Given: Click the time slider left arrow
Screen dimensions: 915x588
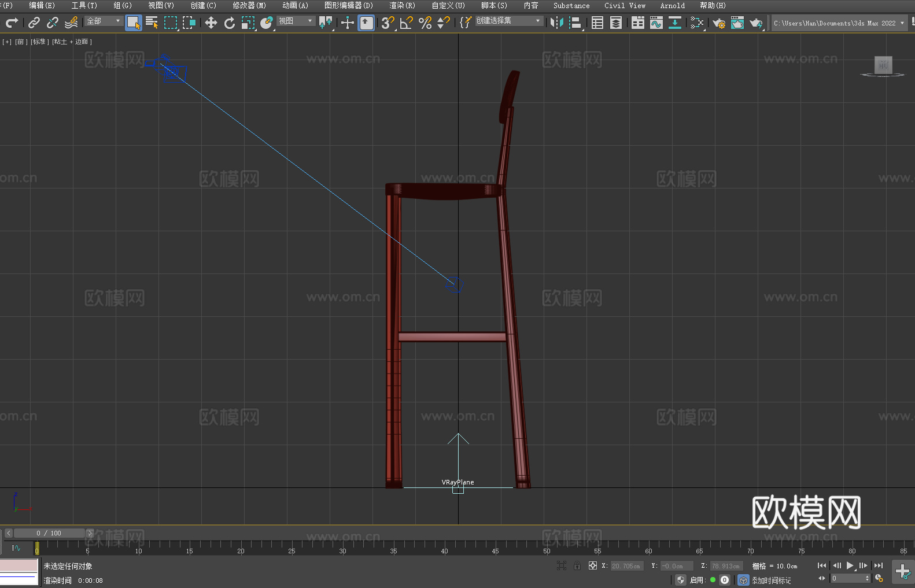Looking at the screenshot, I should coord(9,533).
